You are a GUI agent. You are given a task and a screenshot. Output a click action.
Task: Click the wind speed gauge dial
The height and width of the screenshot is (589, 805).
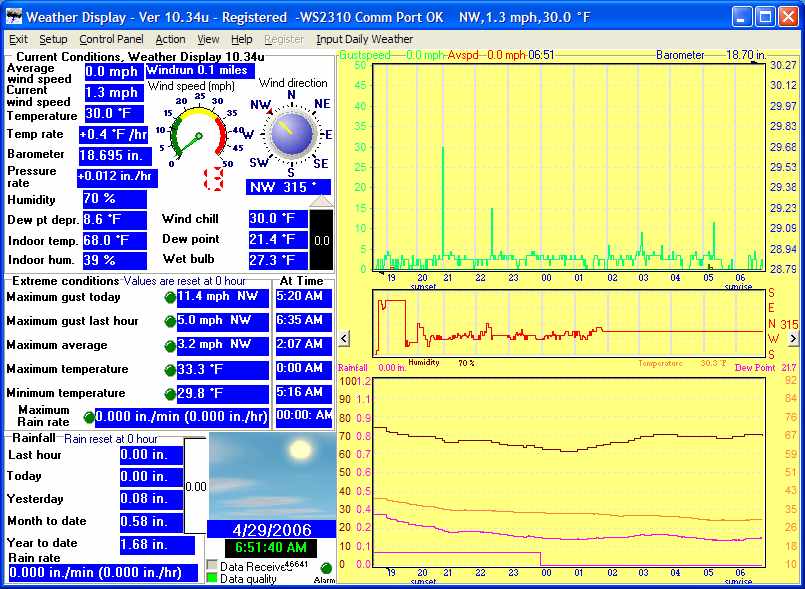[x=198, y=132]
